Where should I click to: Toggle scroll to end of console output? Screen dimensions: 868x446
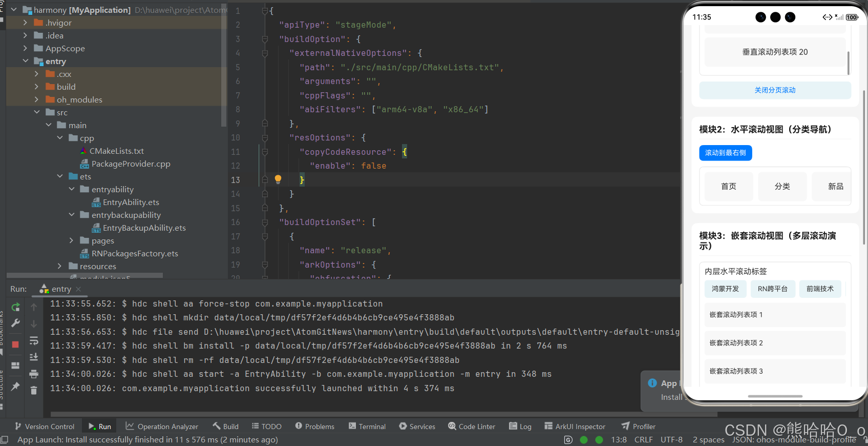(x=34, y=357)
